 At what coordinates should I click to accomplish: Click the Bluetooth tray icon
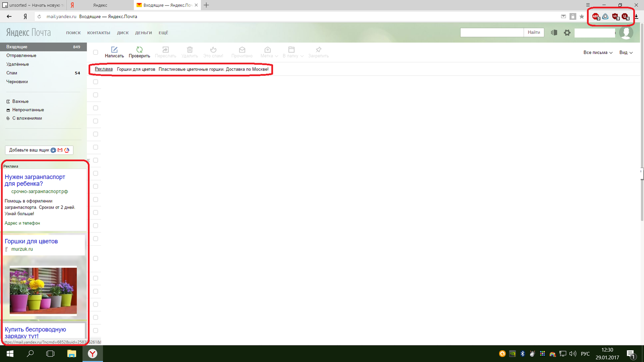tap(522, 354)
